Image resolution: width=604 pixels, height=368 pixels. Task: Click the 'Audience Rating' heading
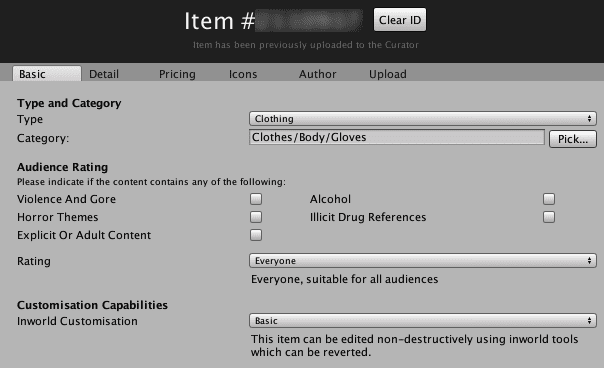62,167
